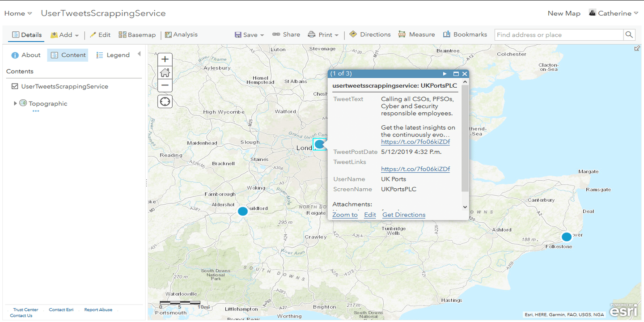
Task: Click the popup scroll down arrow
Action: pyautogui.click(x=465, y=207)
